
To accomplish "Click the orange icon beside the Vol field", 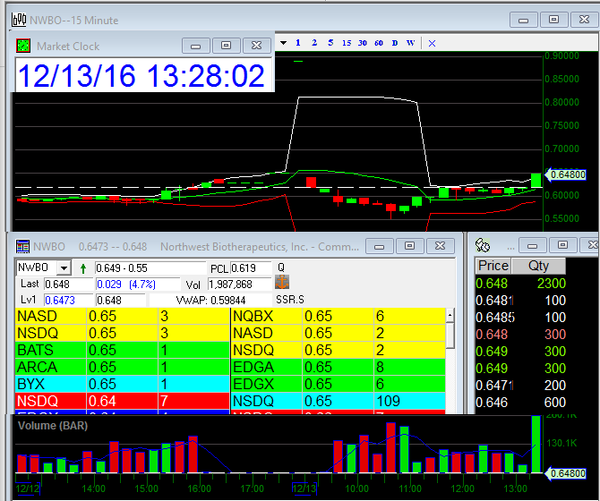I will (282, 284).
